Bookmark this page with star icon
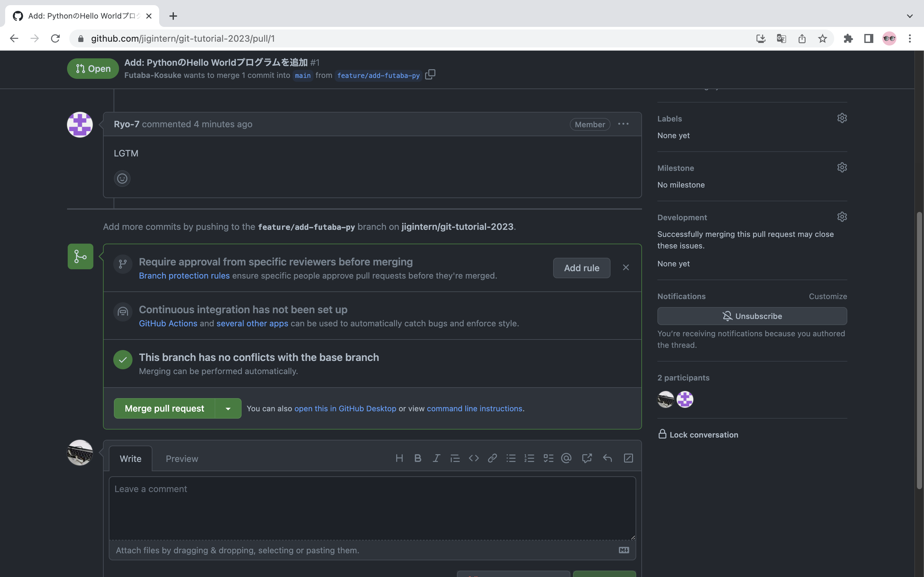This screenshot has width=924, height=577. [822, 38]
